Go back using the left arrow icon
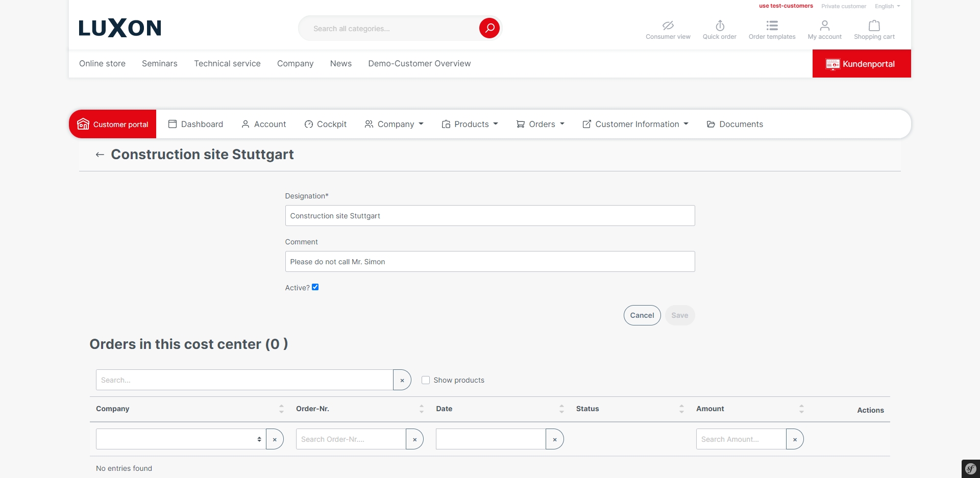980x478 pixels. click(x=100, y=155)
